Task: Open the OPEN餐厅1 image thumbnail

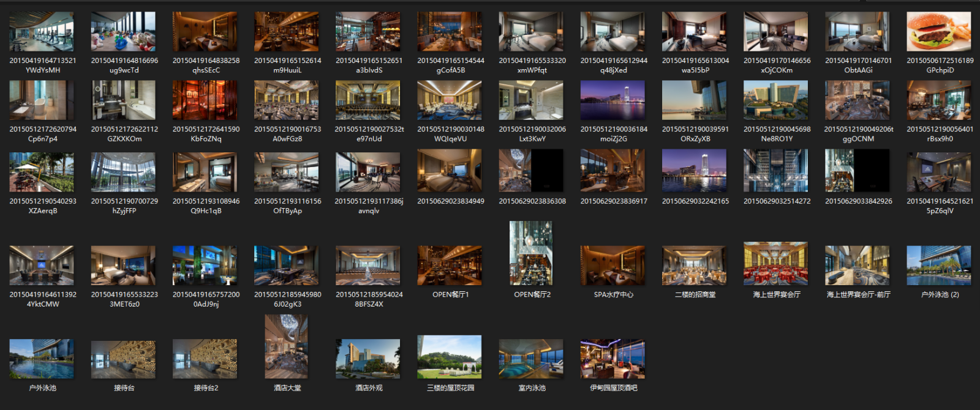Action: (x=450, y=266)
